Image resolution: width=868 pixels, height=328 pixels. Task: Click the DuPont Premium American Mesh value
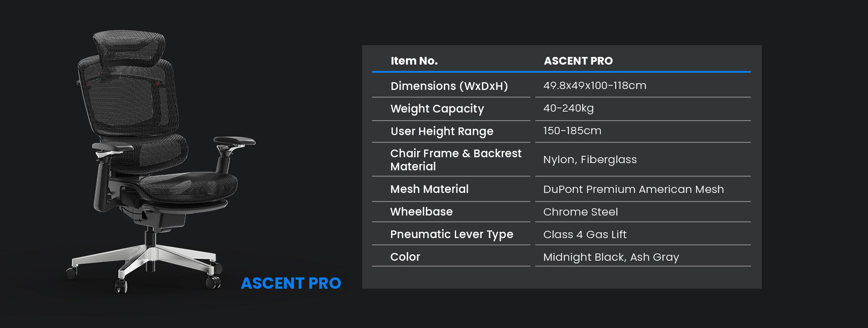pyautogui.click(x=633, y=189)
